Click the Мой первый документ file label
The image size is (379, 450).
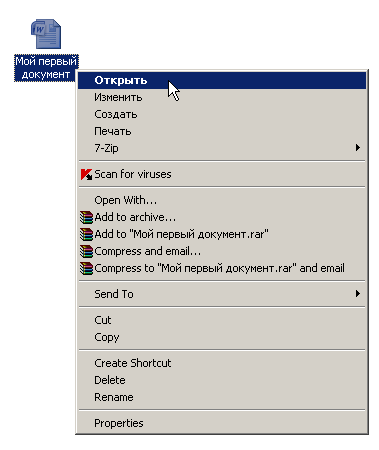[x=46, y=68]
